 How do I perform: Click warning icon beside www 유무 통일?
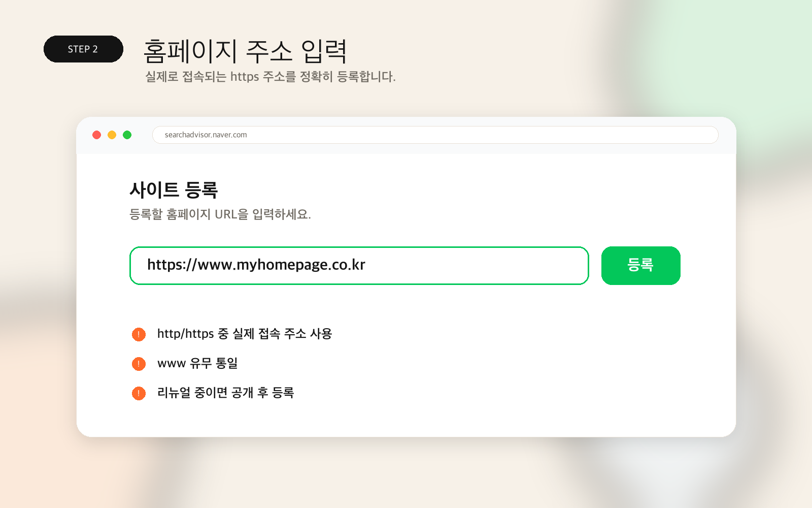139,364
